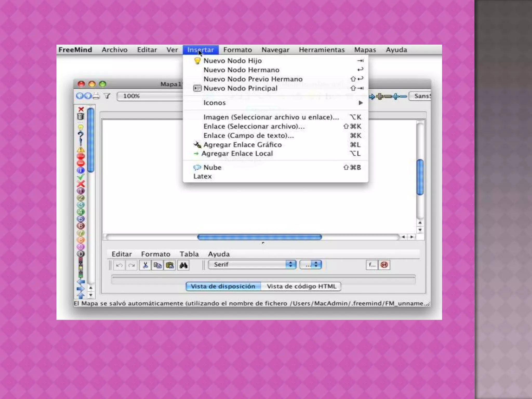This screenshot has height=399, width=532.
Task: Click the Tabla menu in the editor panel
Action: 189,254
